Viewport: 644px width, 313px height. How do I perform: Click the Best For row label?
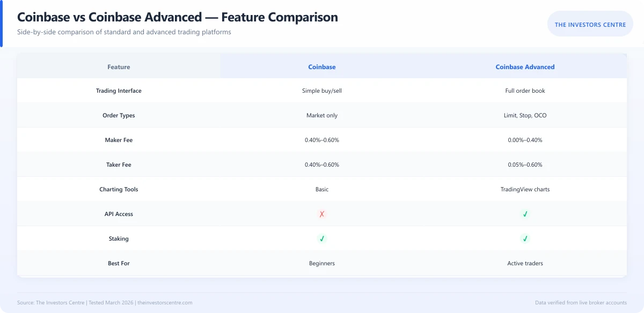pos(119,263)
